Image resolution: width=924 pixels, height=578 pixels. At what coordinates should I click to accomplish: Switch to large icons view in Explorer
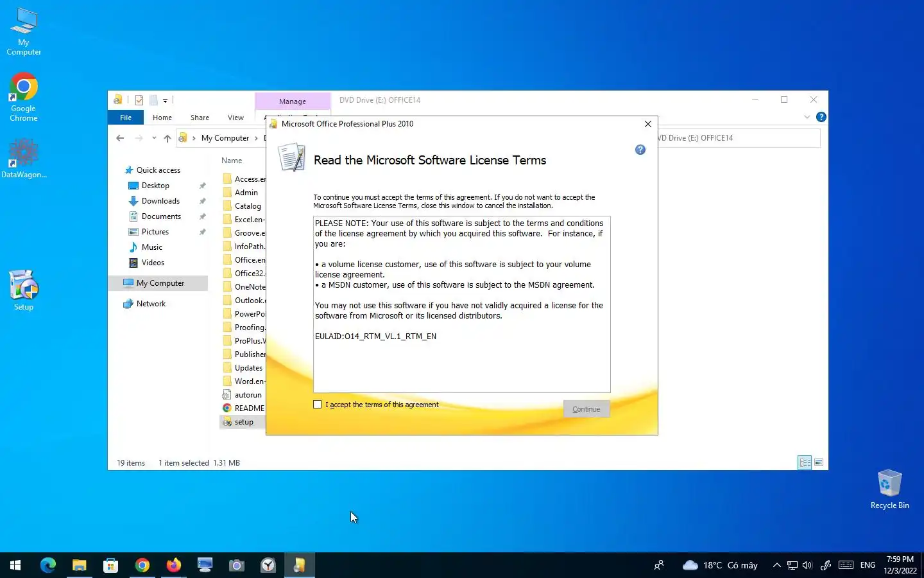tap(819, 462)
